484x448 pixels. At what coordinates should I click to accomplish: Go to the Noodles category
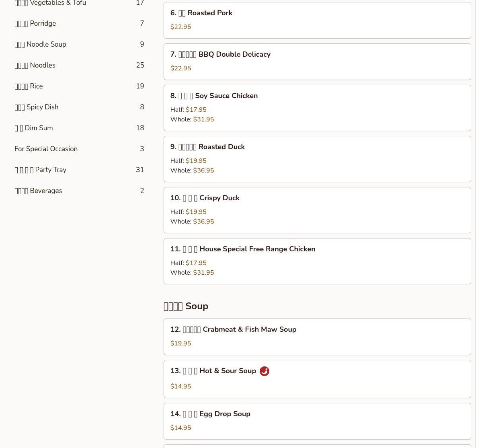pos(79,65)
